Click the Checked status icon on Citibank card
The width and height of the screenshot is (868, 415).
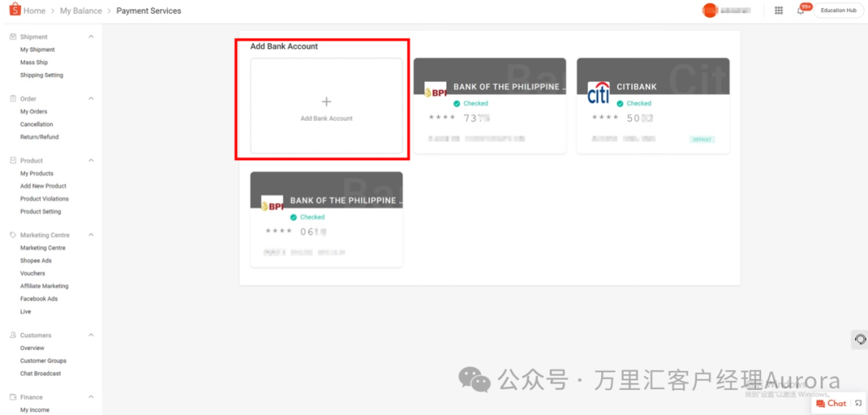click(620, 104)
